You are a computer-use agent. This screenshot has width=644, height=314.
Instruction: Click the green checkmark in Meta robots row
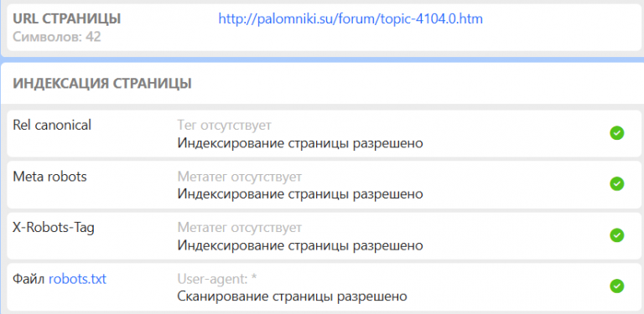point(616,184)
